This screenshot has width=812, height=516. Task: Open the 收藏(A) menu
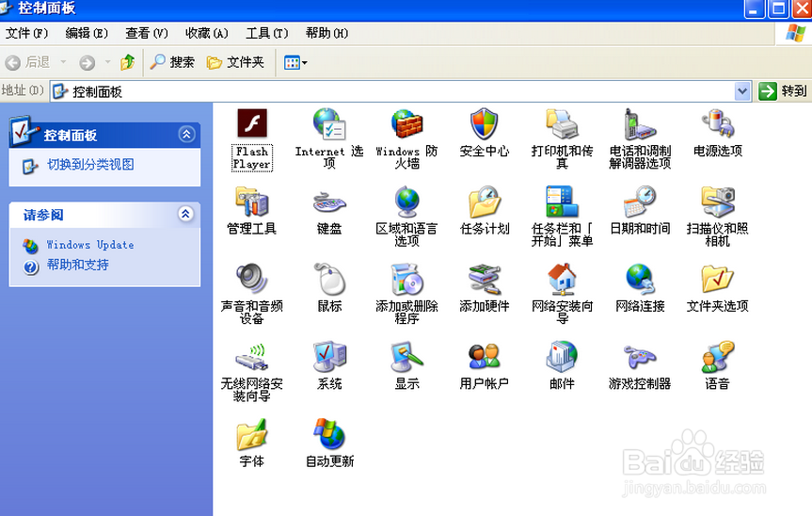[207, 33]
